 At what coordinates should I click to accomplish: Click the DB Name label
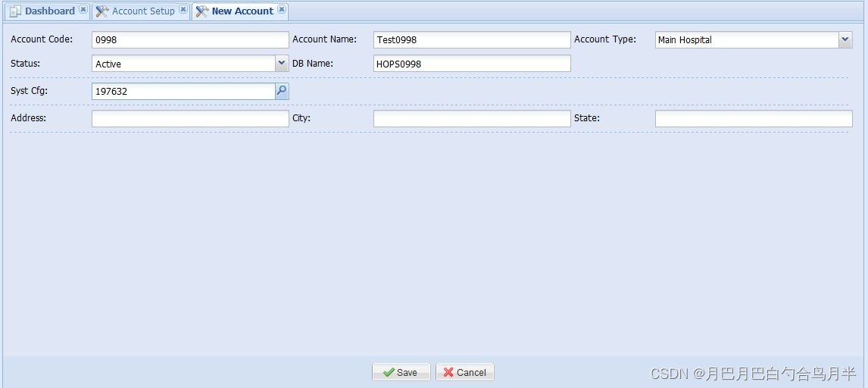tap(312, 63)
